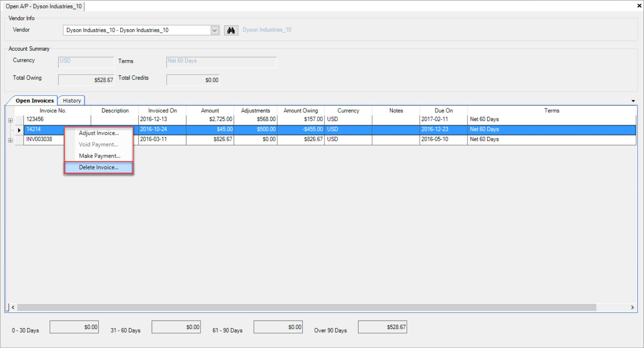
Task: Choose Adjust Invoice from context menu
Action: 99,133
